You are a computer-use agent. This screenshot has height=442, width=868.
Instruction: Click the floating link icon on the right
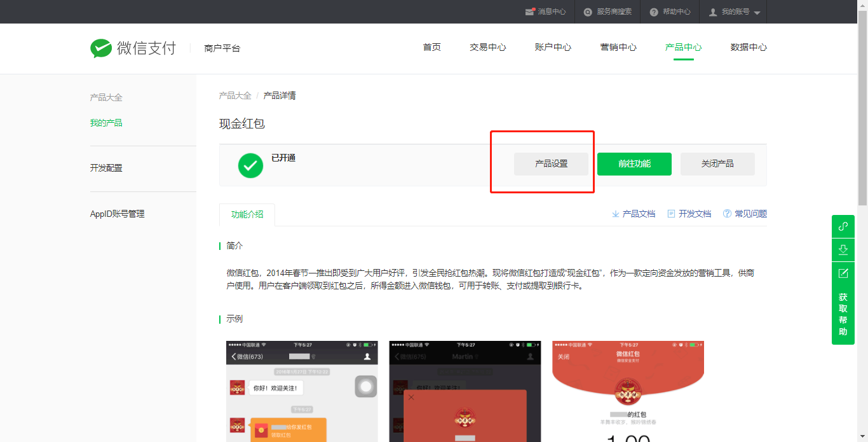(843, 226)
